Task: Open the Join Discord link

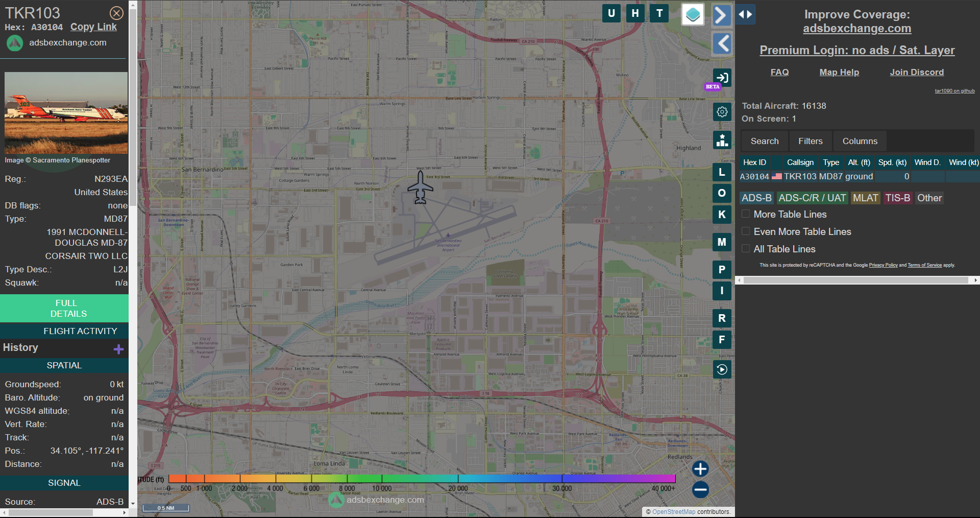Action: 917,72
